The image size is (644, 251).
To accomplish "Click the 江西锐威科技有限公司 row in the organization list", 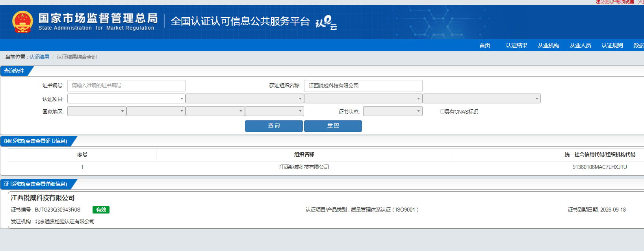I will tap(304, 167).
